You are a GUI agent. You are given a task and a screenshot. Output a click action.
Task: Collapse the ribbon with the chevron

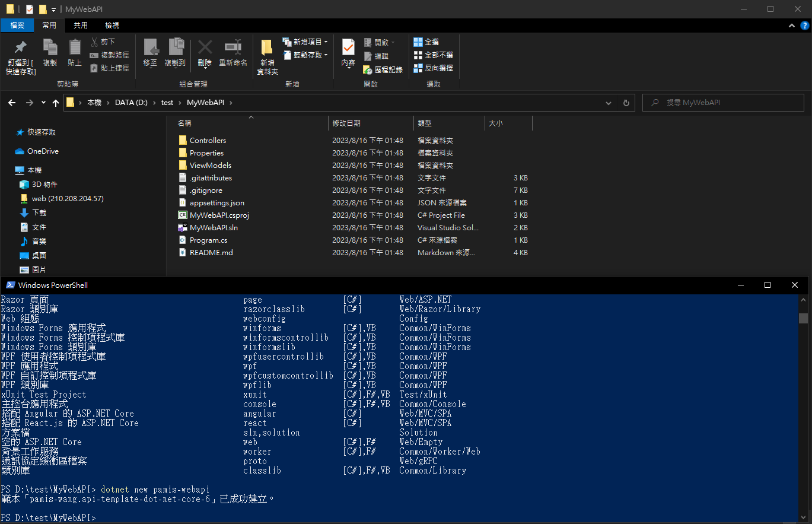pyautogui.click(x=792, y=26)
